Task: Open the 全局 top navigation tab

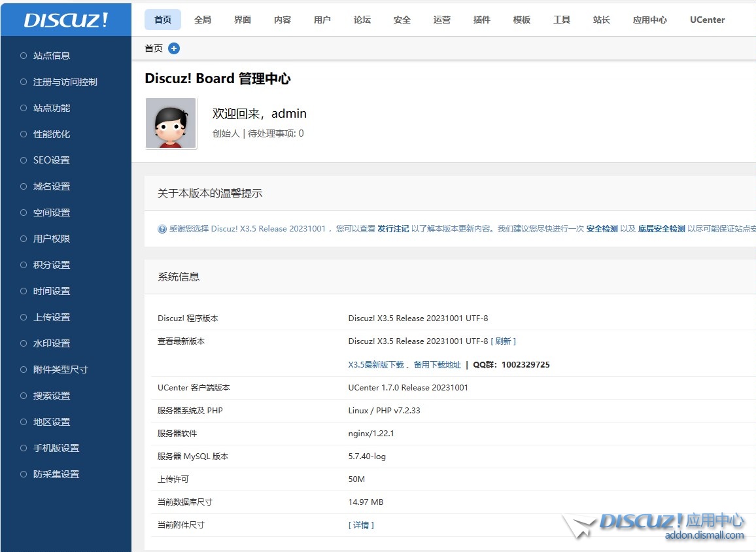Action: pos(203,20)
